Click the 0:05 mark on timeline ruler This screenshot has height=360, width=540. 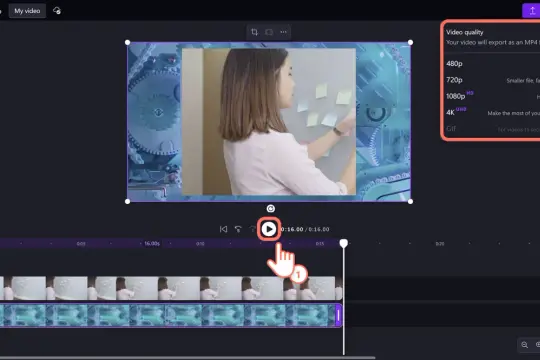click(81, 244)
